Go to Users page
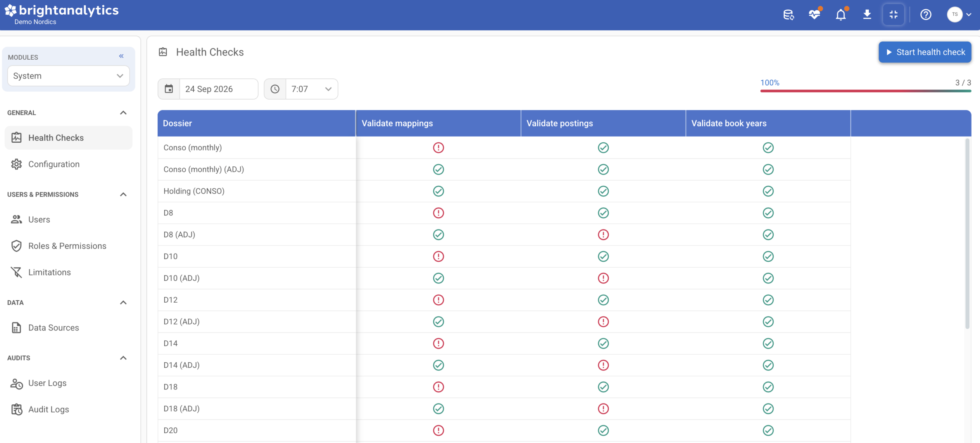The image size is (980, 443). point(69,220)
